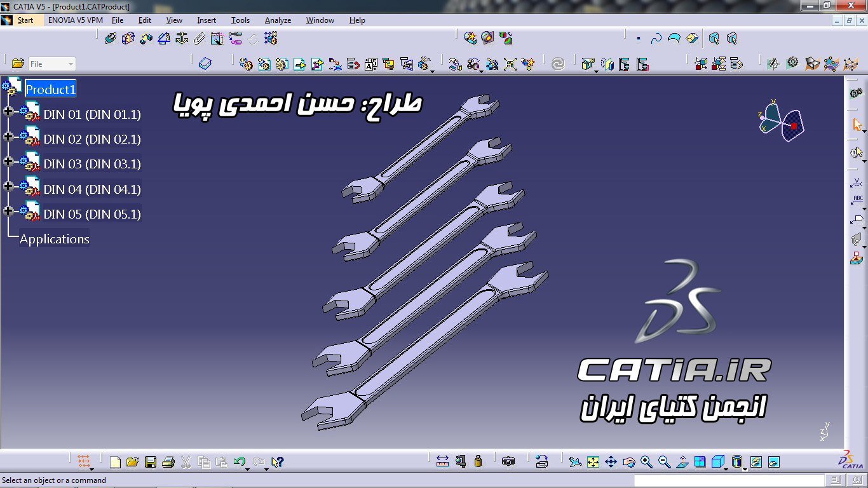Open the View menu
The width and height of the screenshot is (868, 488).
174,20
